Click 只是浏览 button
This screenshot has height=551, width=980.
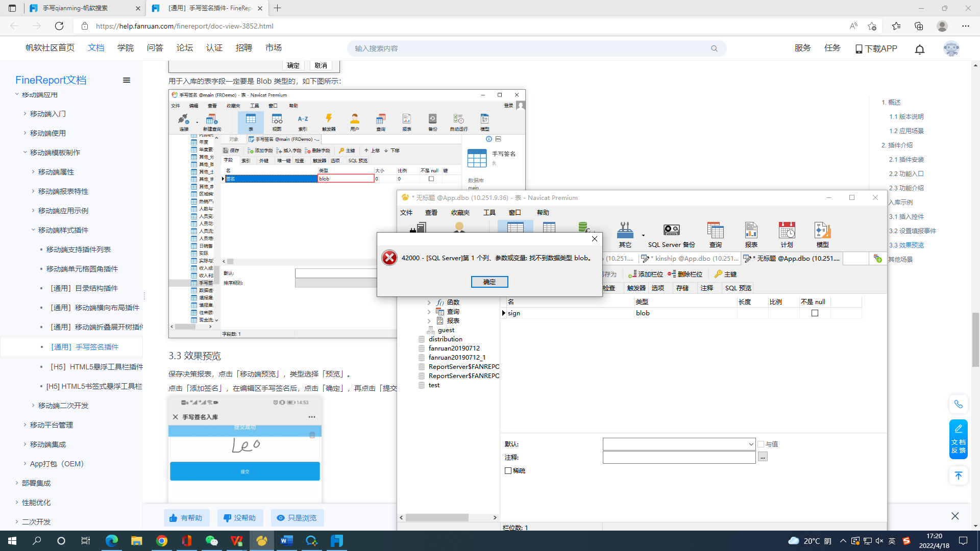(297, 518)
